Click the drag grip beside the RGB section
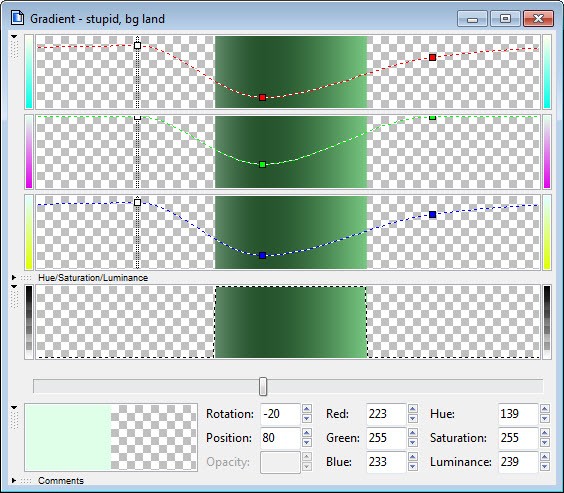The height and width of the screenshot is (493, 564). click(x=14, y=49)
